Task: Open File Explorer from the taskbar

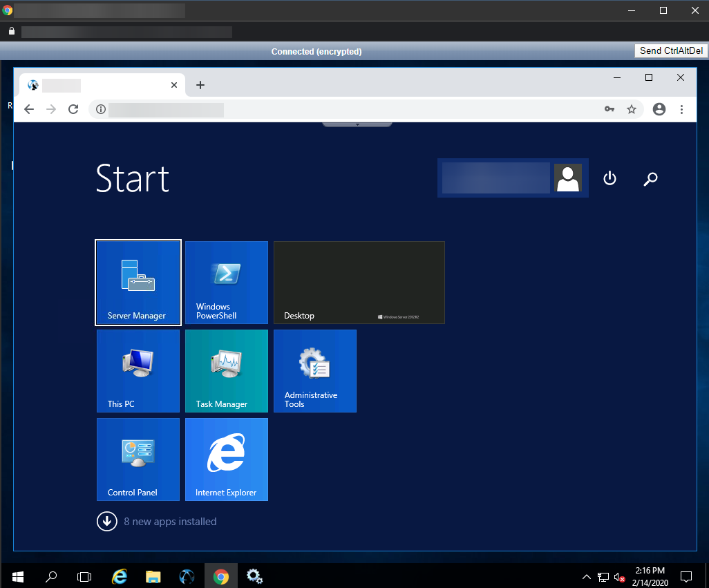Action: pyautogui.click(x=153, y=576)
